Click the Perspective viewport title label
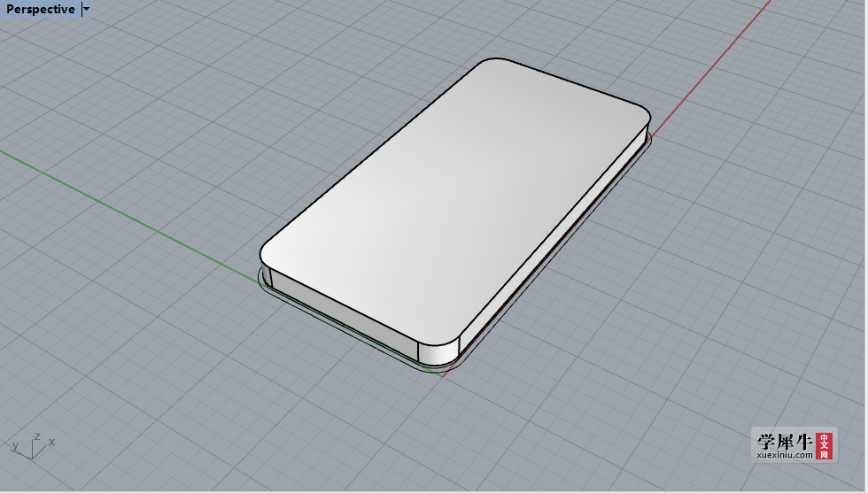This screenshot has height=493, width=868. tap(41, 9)
